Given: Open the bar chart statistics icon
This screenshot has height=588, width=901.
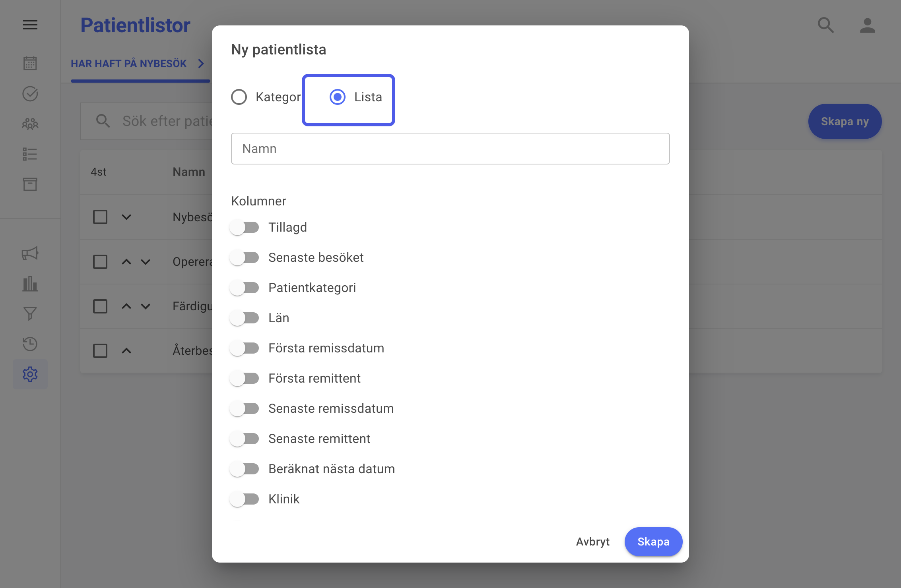Looking at the screenshot, I should (30, 284).
